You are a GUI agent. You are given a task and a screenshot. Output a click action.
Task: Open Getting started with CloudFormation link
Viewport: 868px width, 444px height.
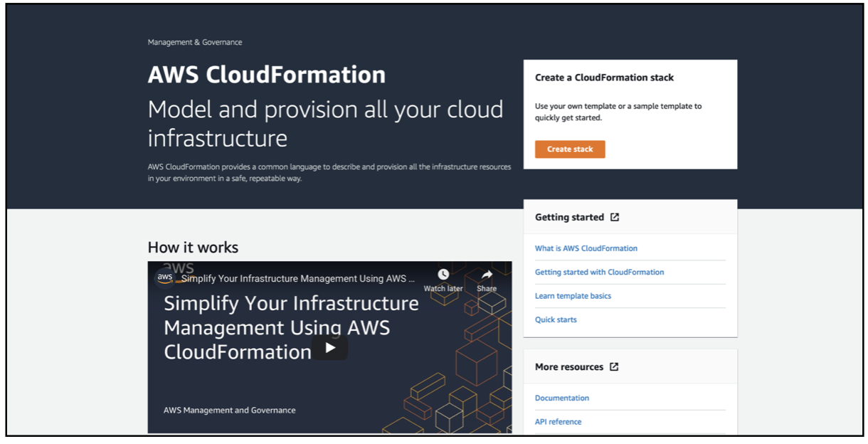coord(600,272)
